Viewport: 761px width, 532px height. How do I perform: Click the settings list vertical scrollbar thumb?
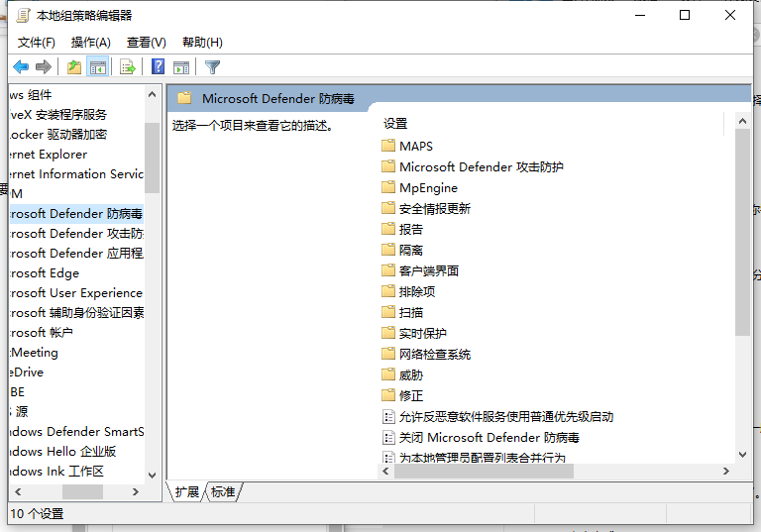click(x=742, y=233)
